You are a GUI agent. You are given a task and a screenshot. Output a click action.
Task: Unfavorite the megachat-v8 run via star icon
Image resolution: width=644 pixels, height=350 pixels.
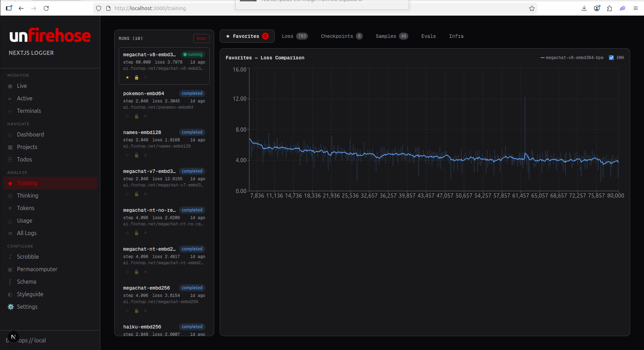(127, 77)
